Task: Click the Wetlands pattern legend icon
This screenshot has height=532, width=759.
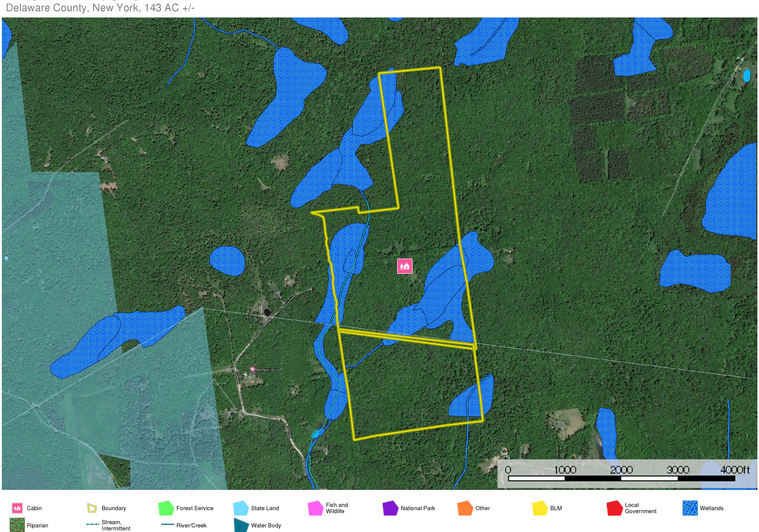Action: coord(690,508)
